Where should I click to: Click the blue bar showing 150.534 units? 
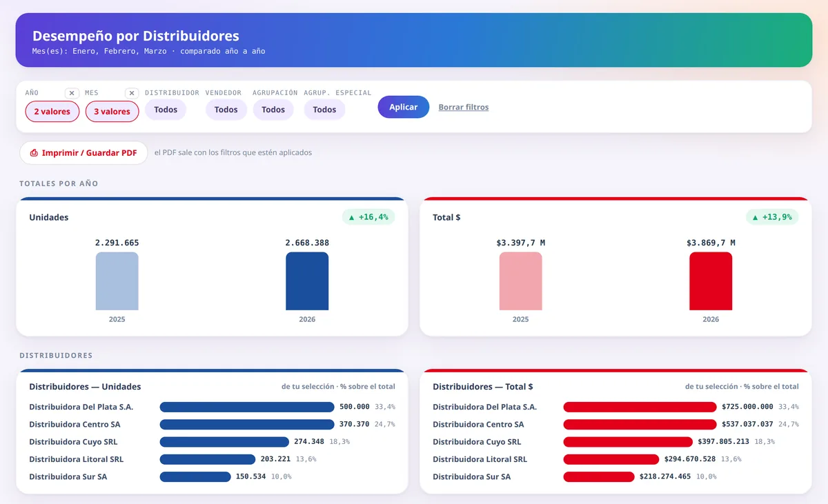click(x=195, y=476)
